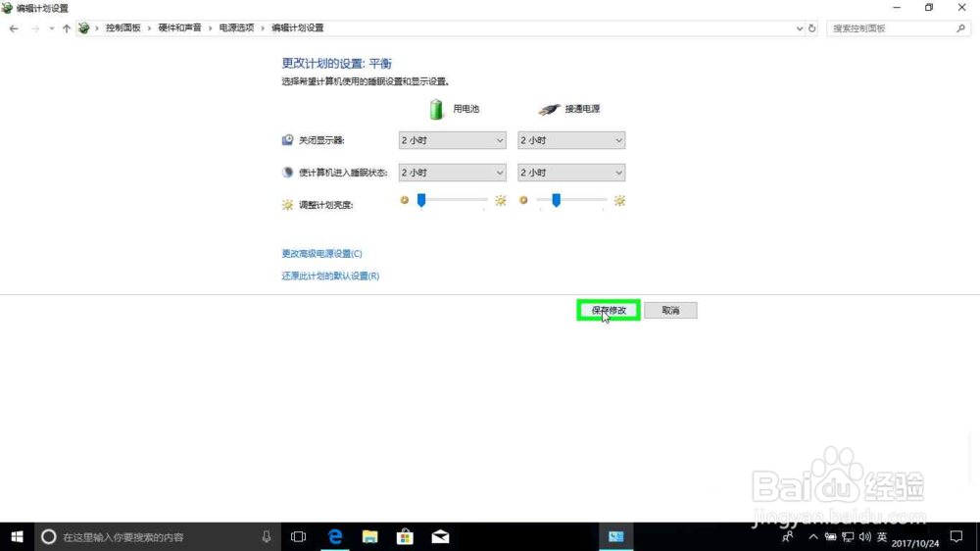
Task: Click the plugged-in brightness slider thumb
Action: click(557, 200)
